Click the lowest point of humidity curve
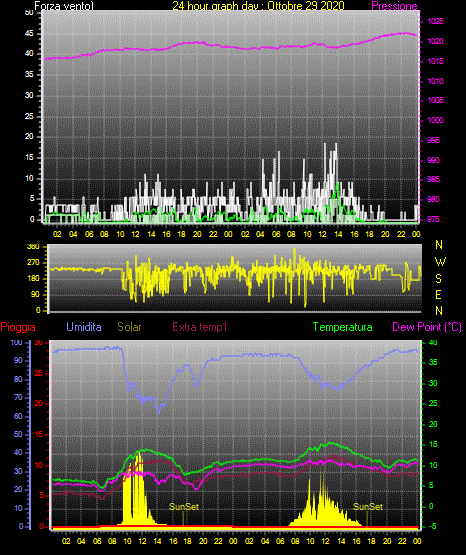The image size is (466, 555). [x=159, y=412]
